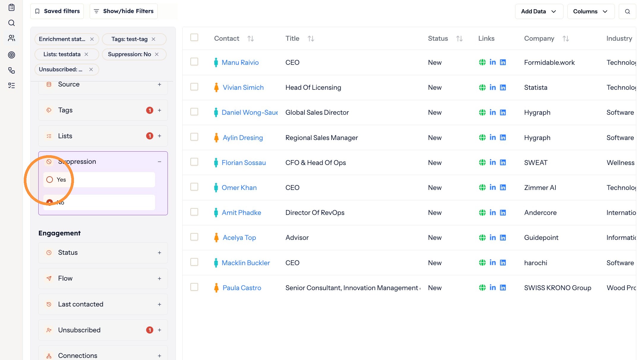Open the Columns dropdown

[591, 12]
